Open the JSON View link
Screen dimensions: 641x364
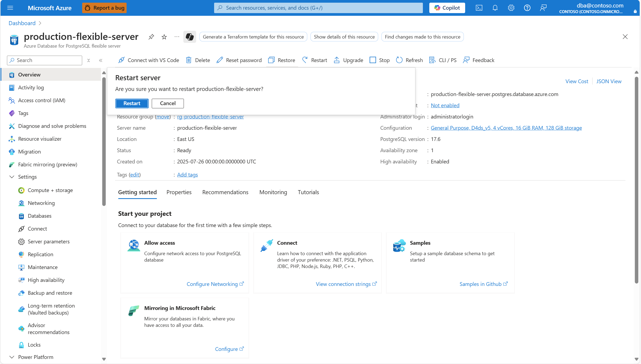609,81
